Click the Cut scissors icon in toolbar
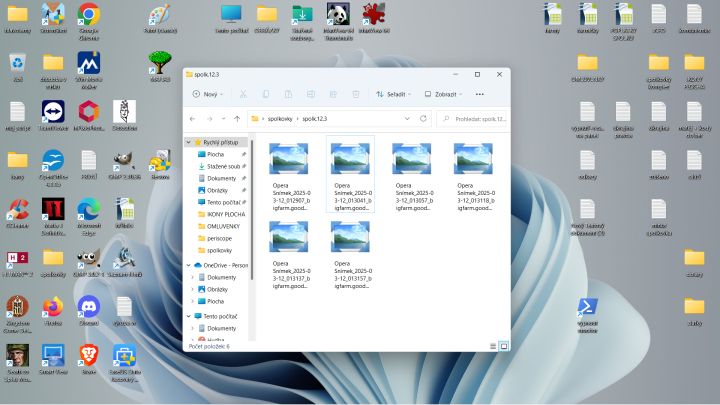Screen dimensions: 720x405 243,94
